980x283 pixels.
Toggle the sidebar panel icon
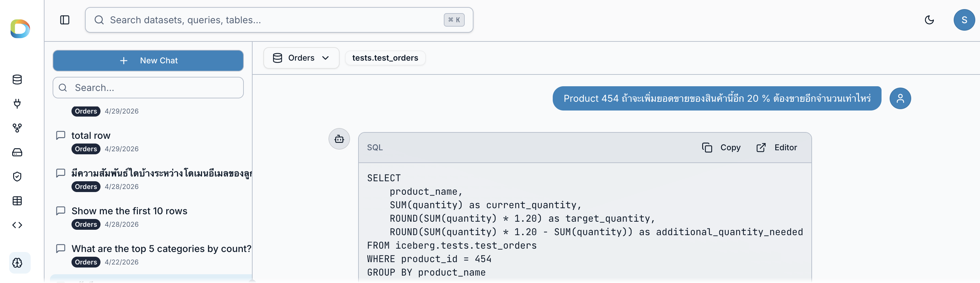(65, 20)
